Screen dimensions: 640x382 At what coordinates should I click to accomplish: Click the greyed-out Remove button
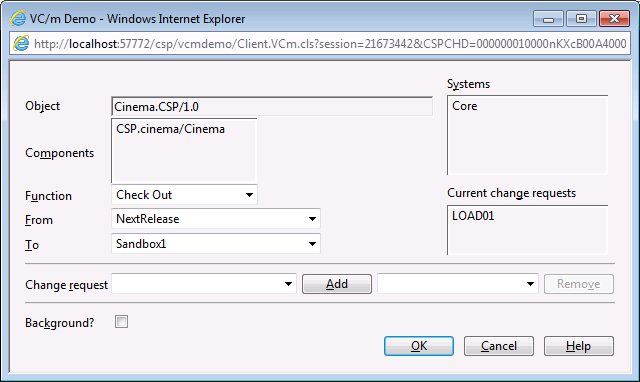tap(579, 284)
